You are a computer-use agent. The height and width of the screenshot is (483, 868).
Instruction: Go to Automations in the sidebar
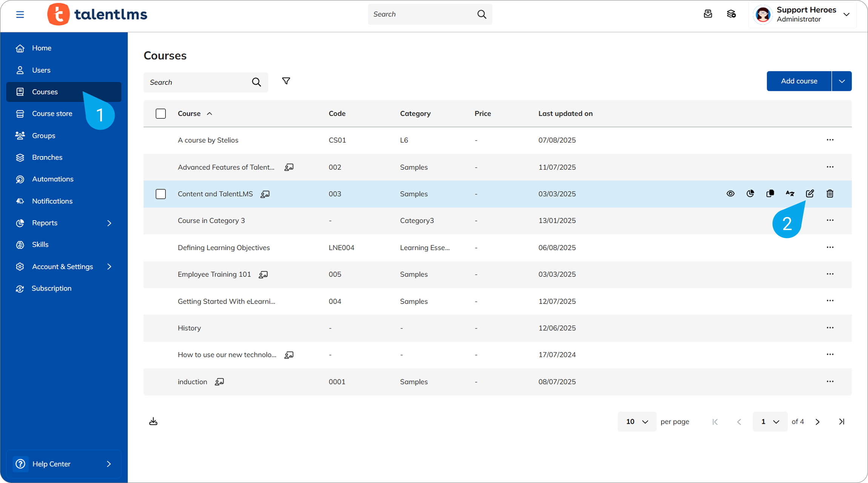[52, 179]
